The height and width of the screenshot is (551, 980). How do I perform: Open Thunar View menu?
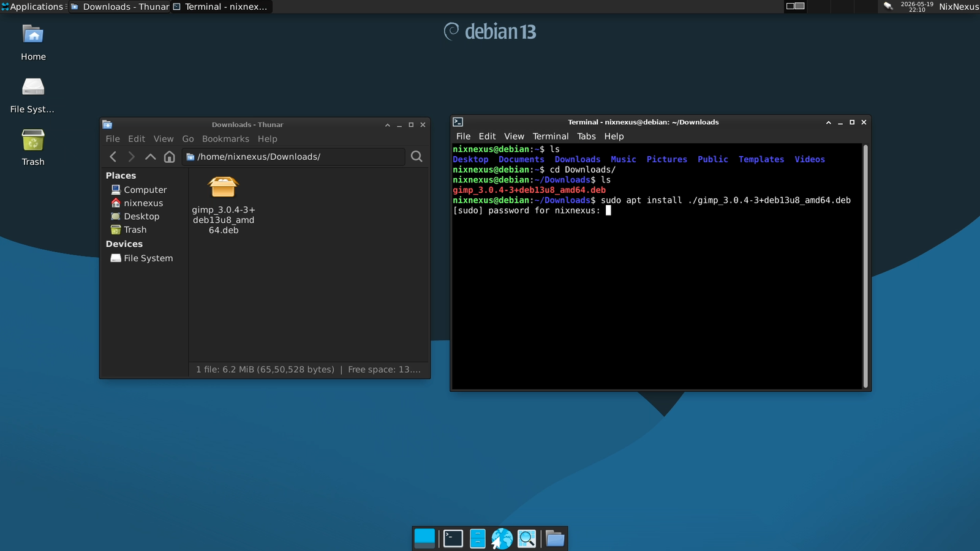pyautogui.click(x=164, y=139)
